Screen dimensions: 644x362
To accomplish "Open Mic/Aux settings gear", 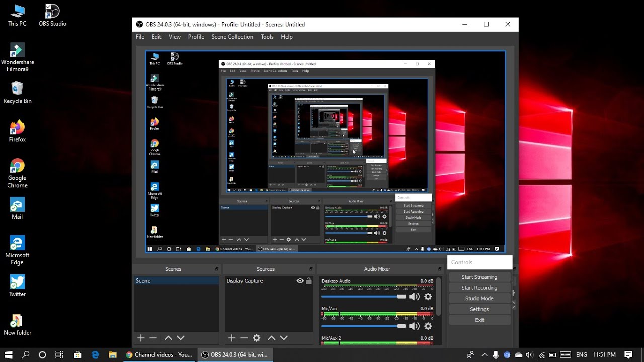I will pyautogui.click(x=428, y=326).
